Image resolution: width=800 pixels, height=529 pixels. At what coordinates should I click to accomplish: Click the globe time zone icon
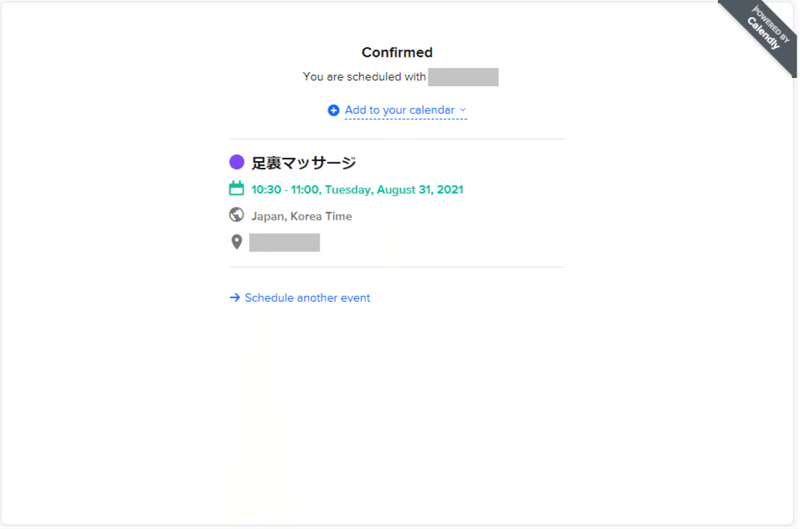237,215
